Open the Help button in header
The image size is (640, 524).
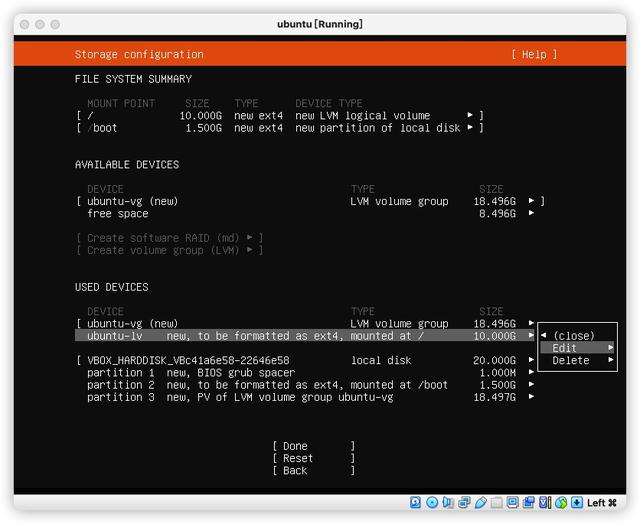pos(534,54)
